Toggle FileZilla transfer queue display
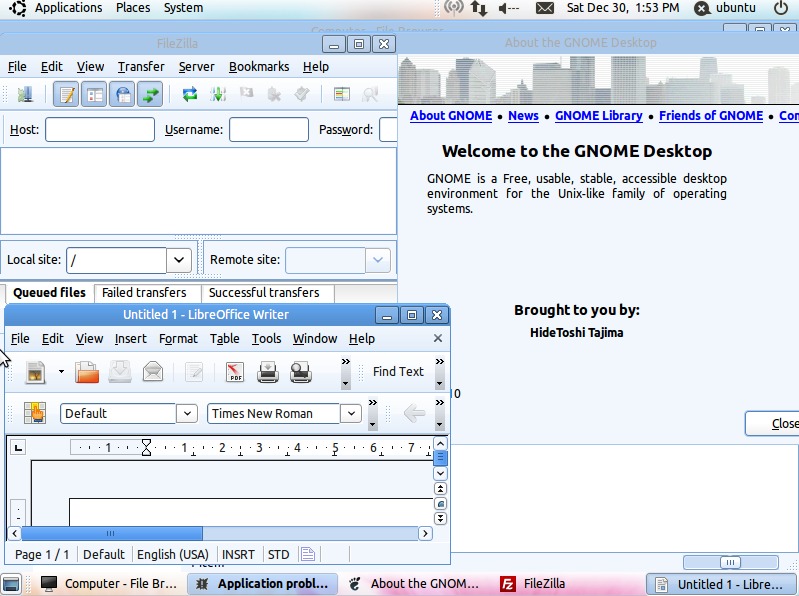The height and width of the screenshot is (596, 799). [150, 94]
